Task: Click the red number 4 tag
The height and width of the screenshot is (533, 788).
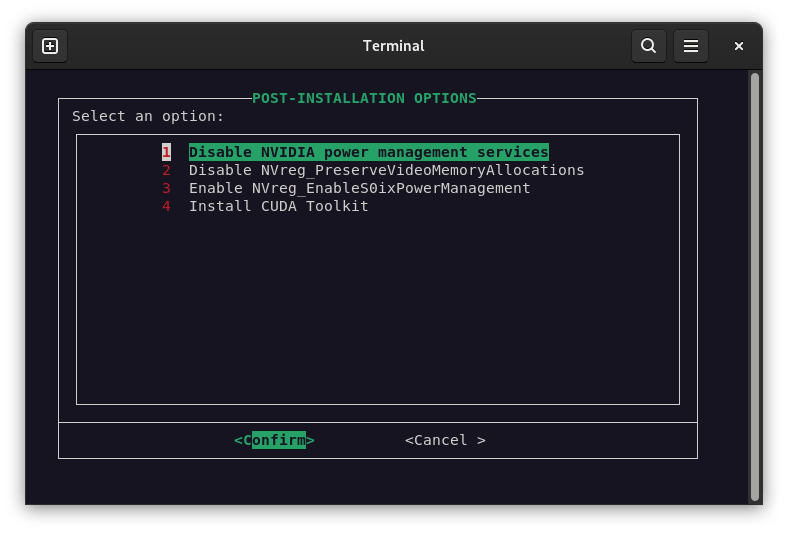Action: click(166, 206)
